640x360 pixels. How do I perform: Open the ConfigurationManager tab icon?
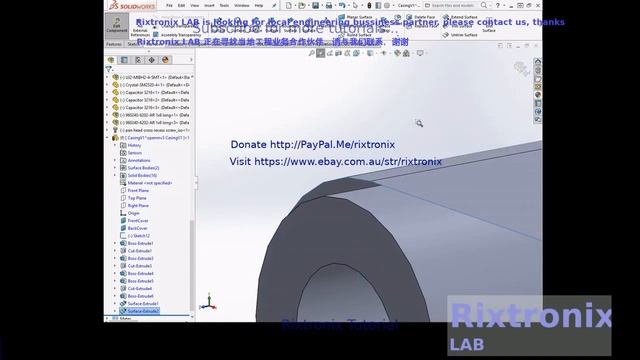tap(138, 60)
